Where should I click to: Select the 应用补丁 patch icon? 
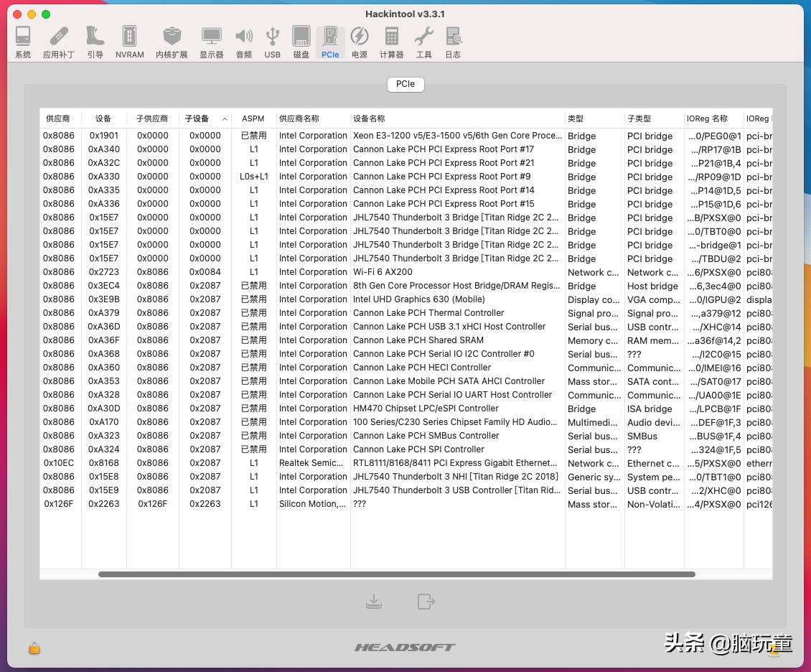click(x=59, y=42)
